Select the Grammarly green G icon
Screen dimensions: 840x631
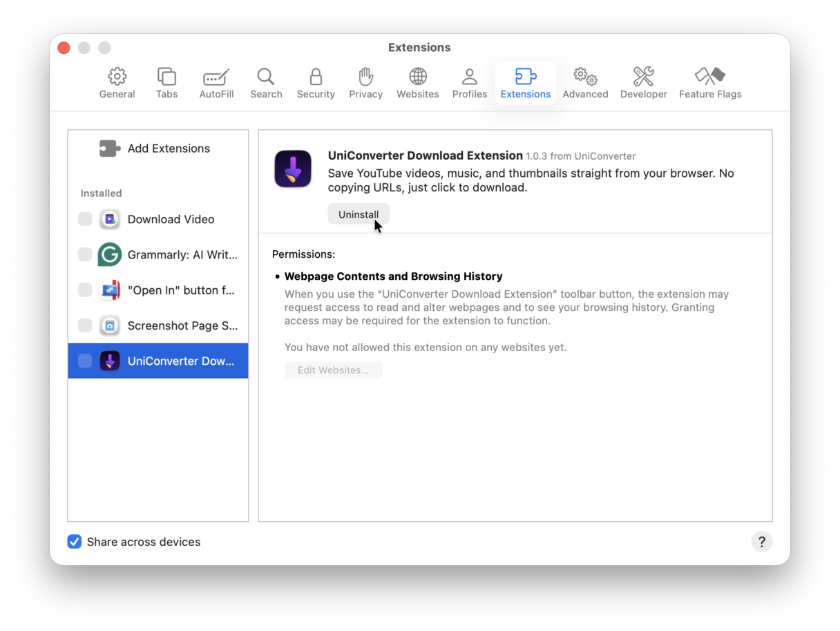(110, 254)
